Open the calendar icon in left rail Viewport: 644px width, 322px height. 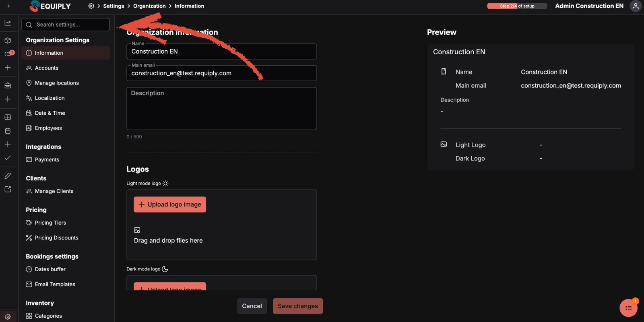click(x=8, y=131)
